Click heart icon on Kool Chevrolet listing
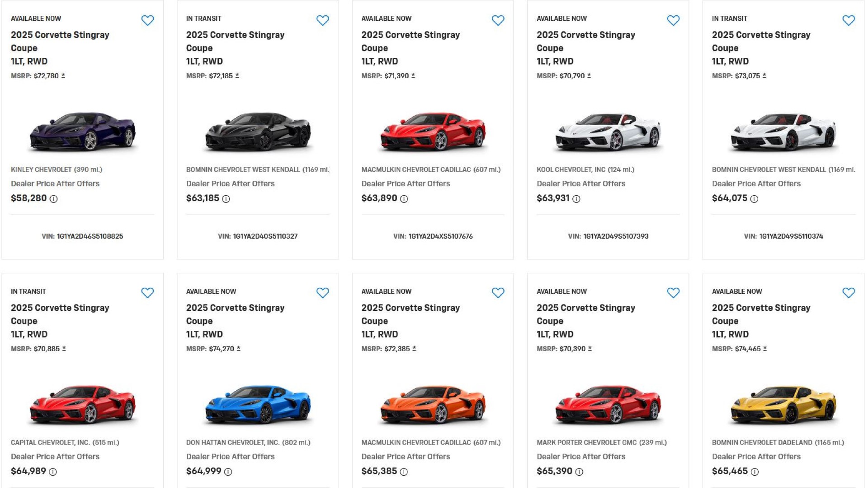The width and height of the screenshot is (868, 488). 673,20
